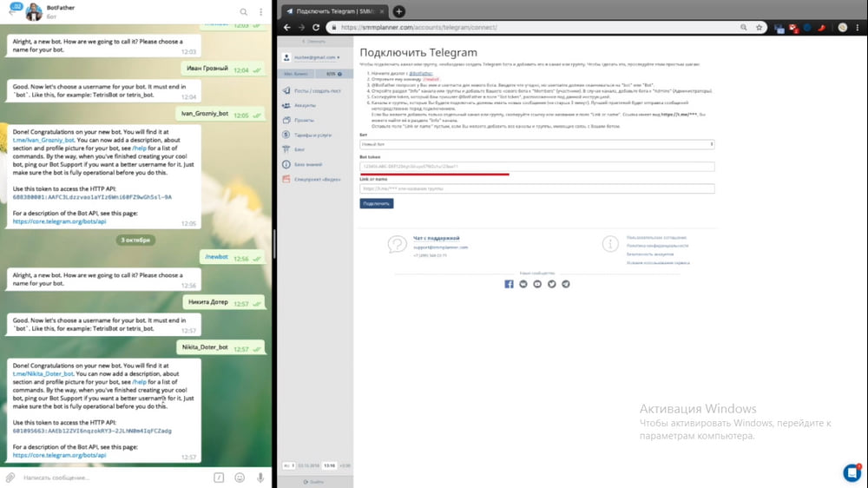Open the Chrome profile avatar
Viewport: 868px width, 488px height.
click(843, 27)
